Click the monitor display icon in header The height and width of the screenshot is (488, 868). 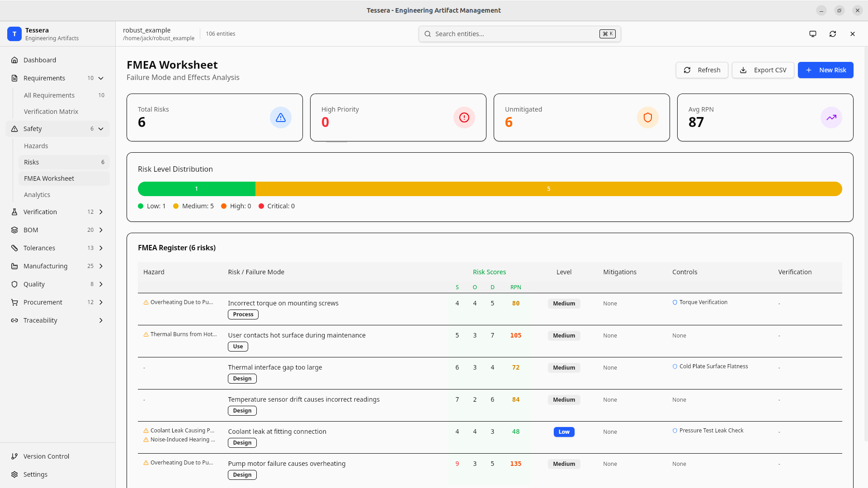pos(812,34)
